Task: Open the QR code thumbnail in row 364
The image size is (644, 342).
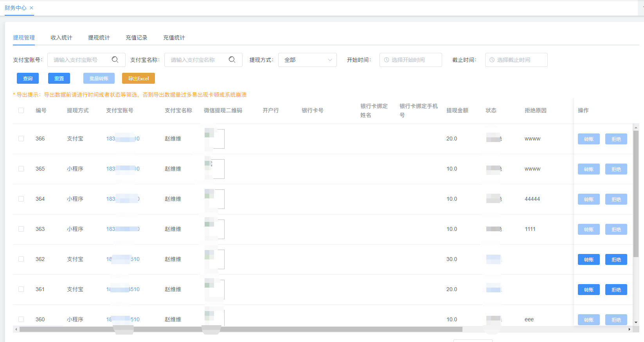Action: [214, 199]
